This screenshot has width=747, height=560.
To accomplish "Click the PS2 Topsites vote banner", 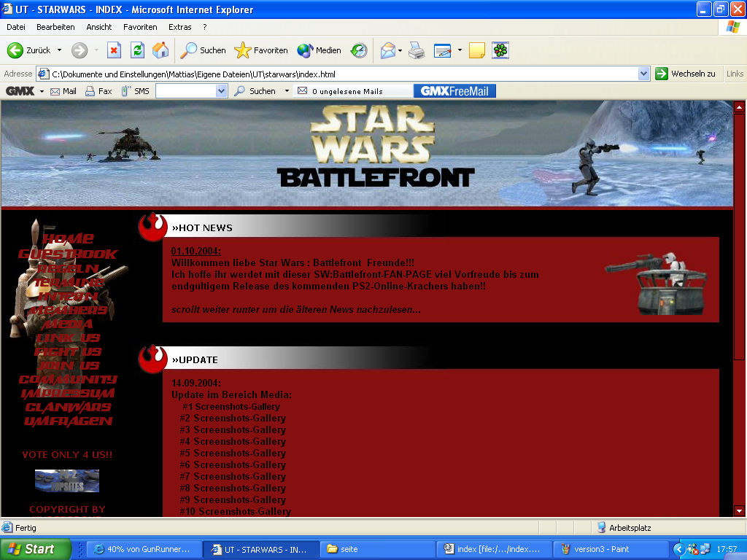I will [66, 481].
